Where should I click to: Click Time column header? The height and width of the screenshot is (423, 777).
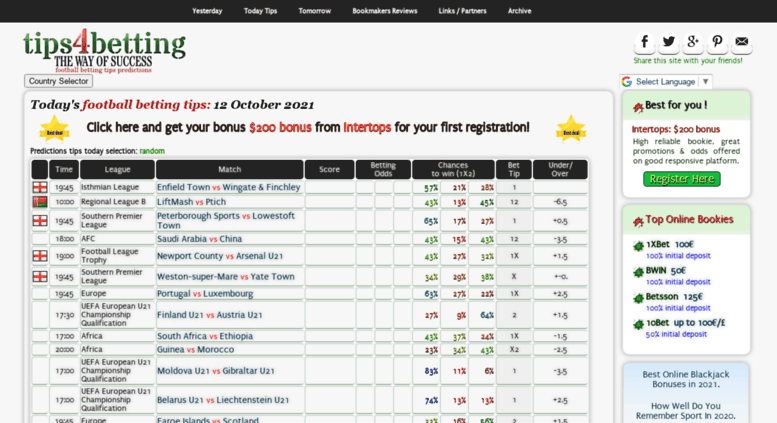pos(64,169)
